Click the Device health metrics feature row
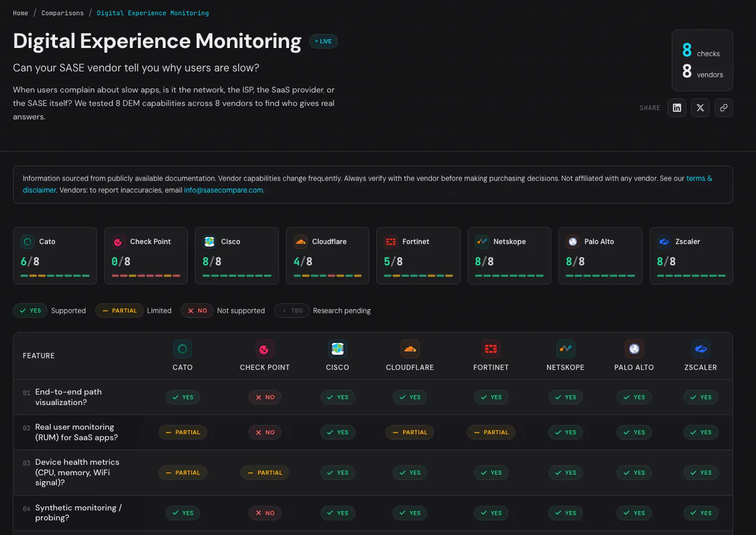The width and height of the screenshot is (756, 535). (x=373, y=472)
